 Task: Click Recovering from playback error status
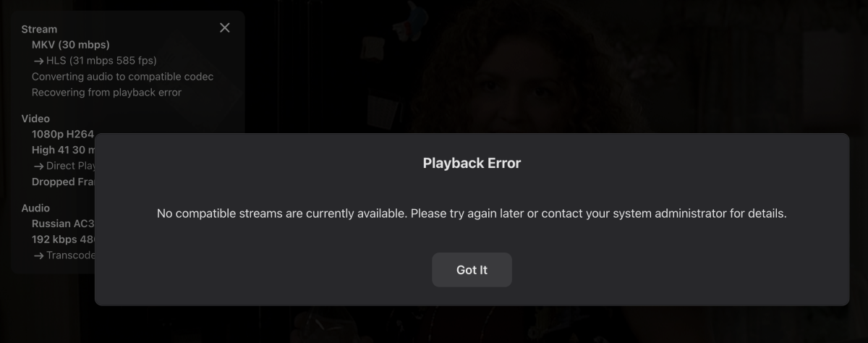click(106, 93)
